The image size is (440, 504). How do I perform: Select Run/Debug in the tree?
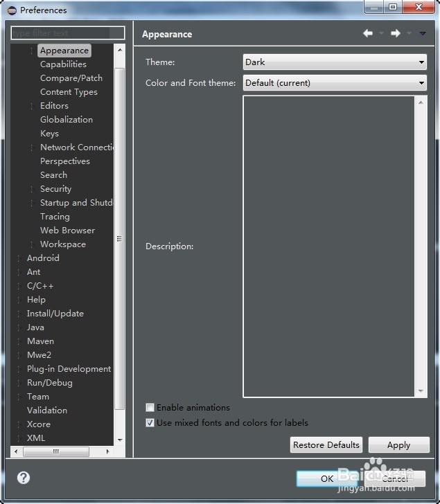pyautogui.click(x=49, y=382)
